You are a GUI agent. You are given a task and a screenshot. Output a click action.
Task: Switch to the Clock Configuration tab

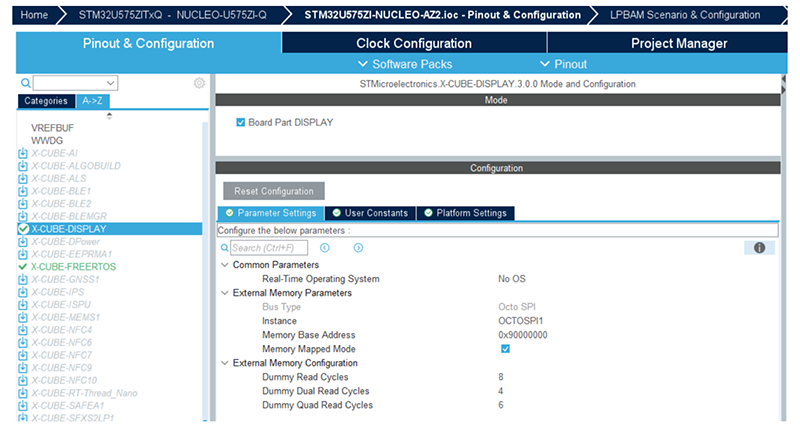click(x=414, y=43)
